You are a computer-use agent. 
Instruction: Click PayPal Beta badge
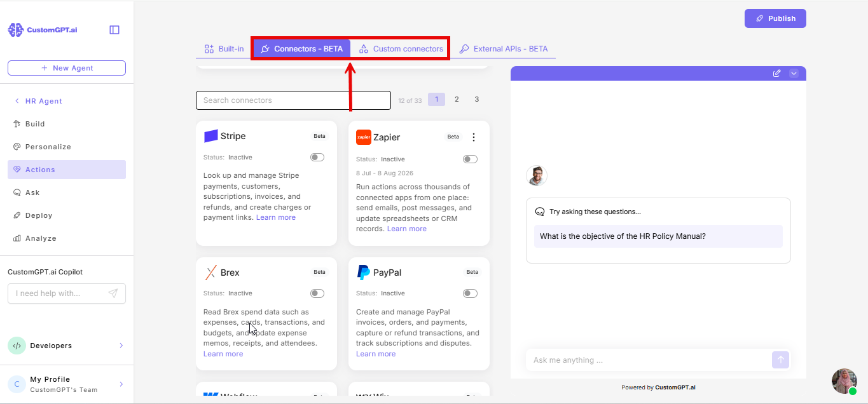click(x=472, y=272)
